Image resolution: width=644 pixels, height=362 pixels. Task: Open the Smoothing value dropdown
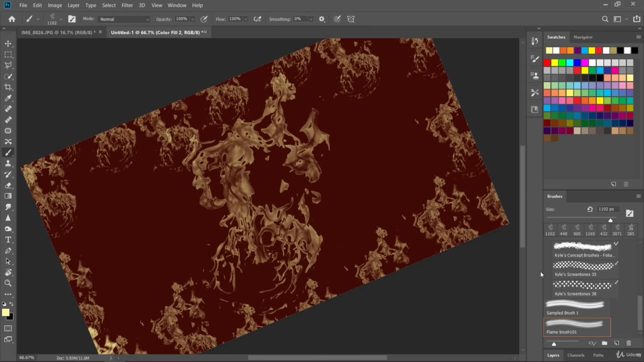(x=310, y=19)
